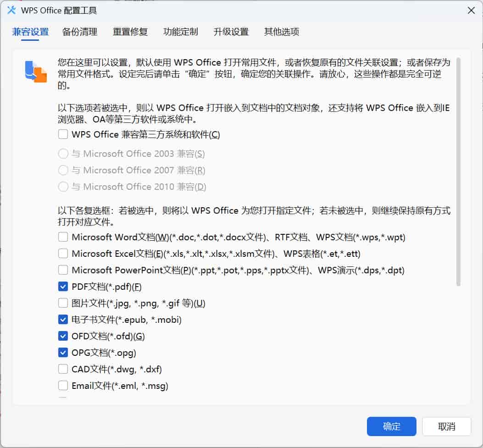
Task: Uncheck 电子书文件(*.epub, *.mobi) checkbox
Action: point(63,320)
